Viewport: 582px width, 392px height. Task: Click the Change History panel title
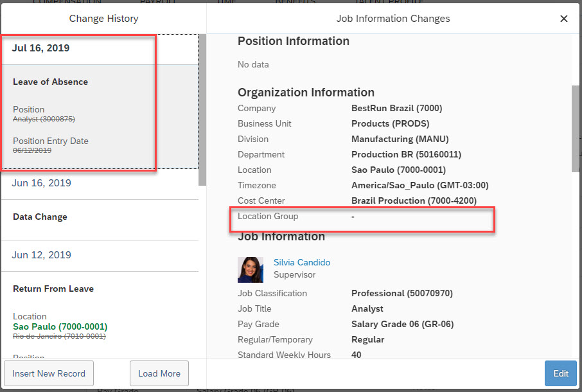point(103,19)
